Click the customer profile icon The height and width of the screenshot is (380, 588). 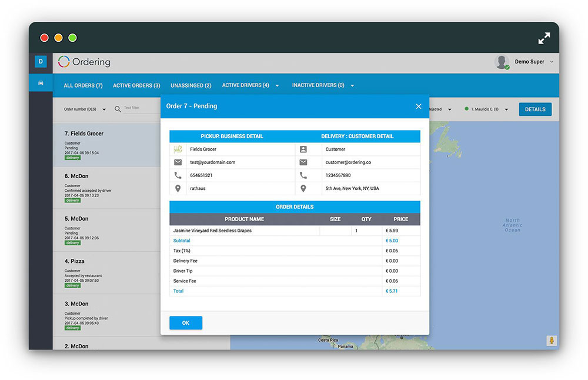[x=303, y=149]
